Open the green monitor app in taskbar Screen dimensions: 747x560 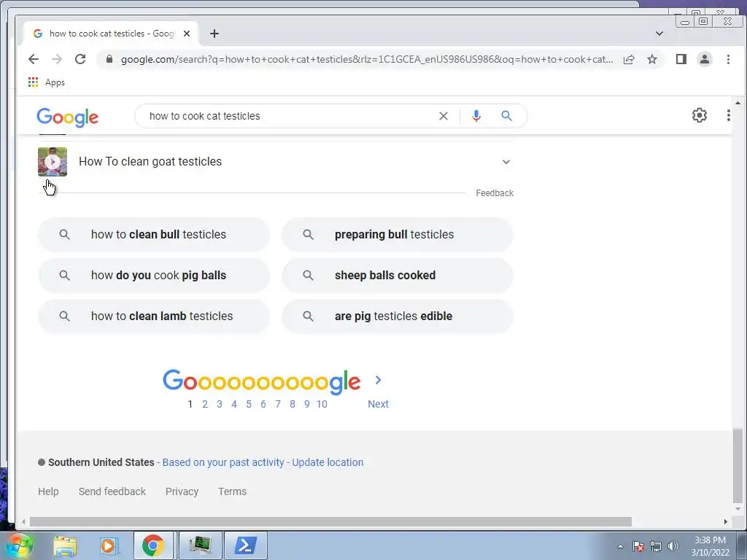pyautogui.click(x=201, y=545)
